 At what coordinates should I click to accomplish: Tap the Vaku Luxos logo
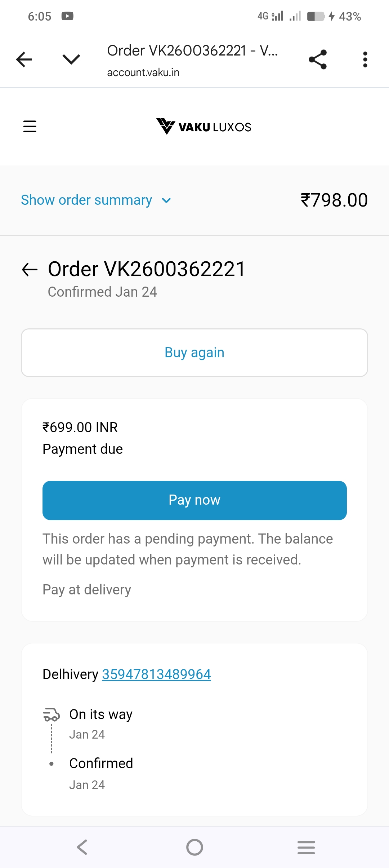[x=204, y=127]
